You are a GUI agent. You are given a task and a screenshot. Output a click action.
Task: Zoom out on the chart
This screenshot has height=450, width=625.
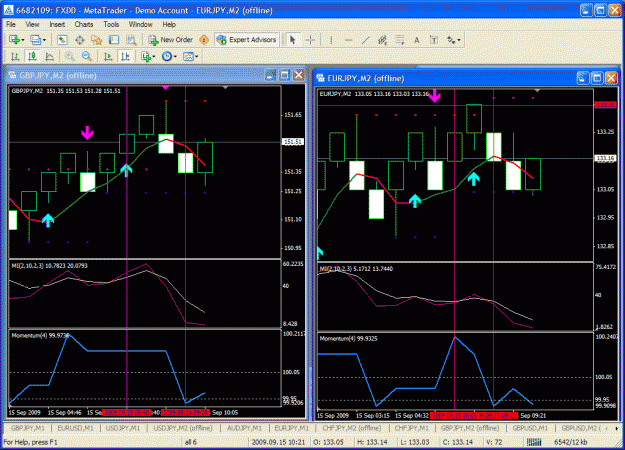click(87, 57)
